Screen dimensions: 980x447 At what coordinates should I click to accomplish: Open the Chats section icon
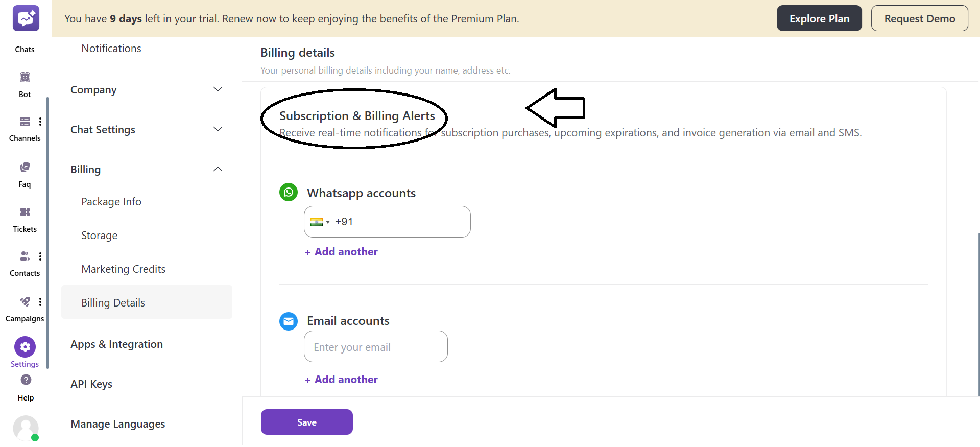(x=26, y=19)
